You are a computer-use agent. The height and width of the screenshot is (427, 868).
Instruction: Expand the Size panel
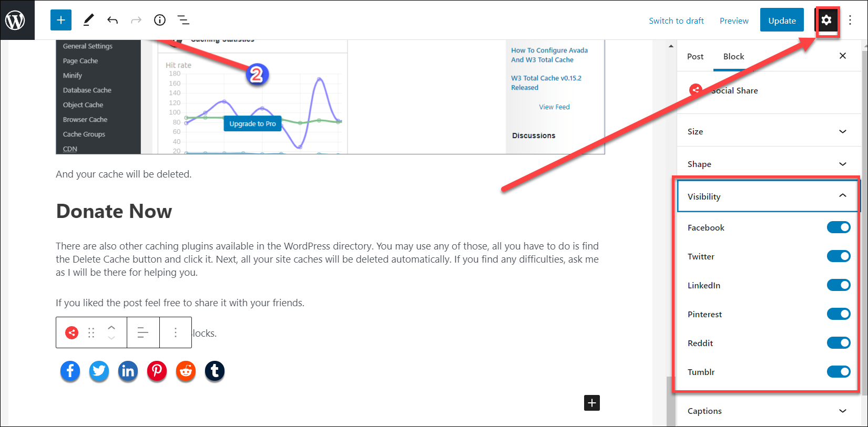pyautogui.click(x=768, y=131)
